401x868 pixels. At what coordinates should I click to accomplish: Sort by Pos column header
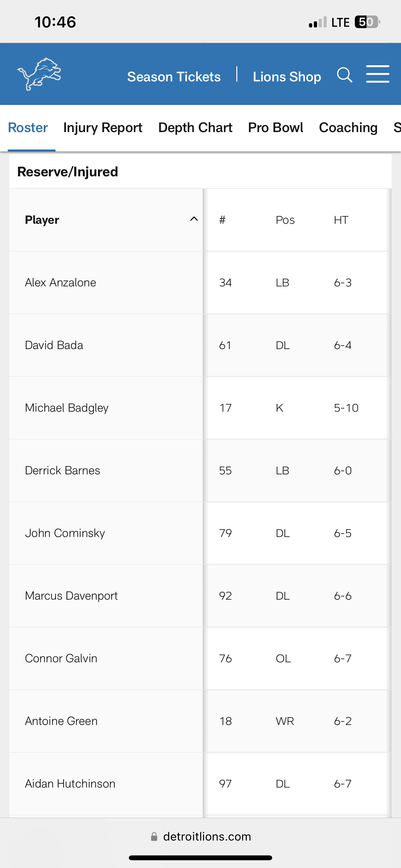click(x=285, y=220)
